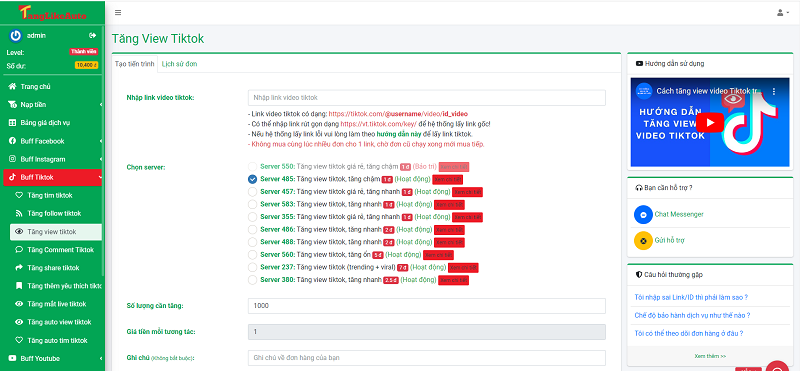Viewport: 800px width, 371px height.
Task: Click the YouTube channel avatar in video
Action: (x=643, y=91)
